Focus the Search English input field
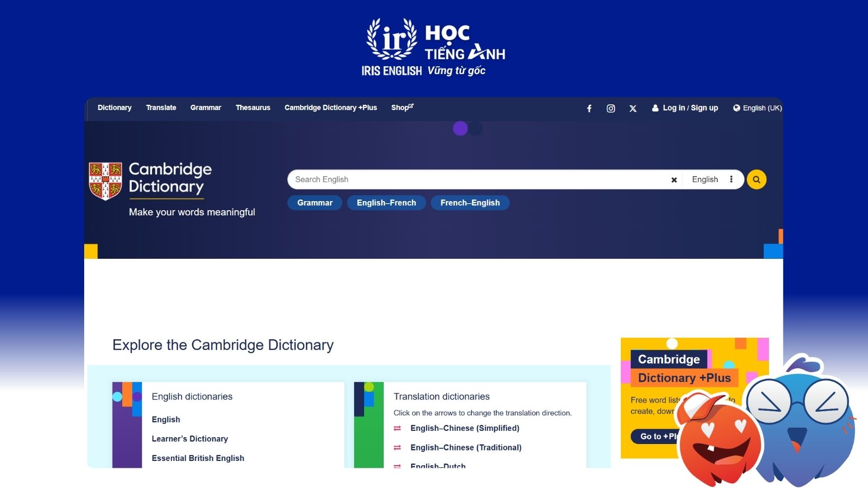The image size is (868, 489). click(479, 179)
